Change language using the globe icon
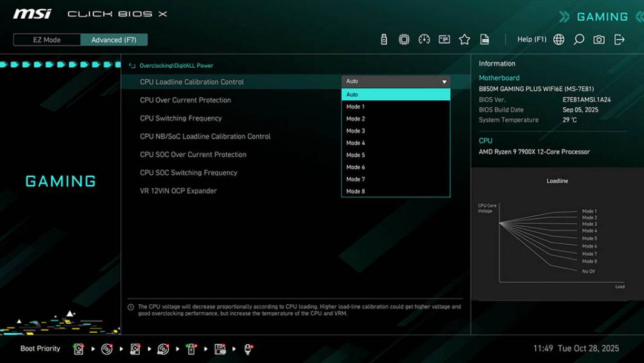This screenshot has height=363, width=644. tap(558, 39)
